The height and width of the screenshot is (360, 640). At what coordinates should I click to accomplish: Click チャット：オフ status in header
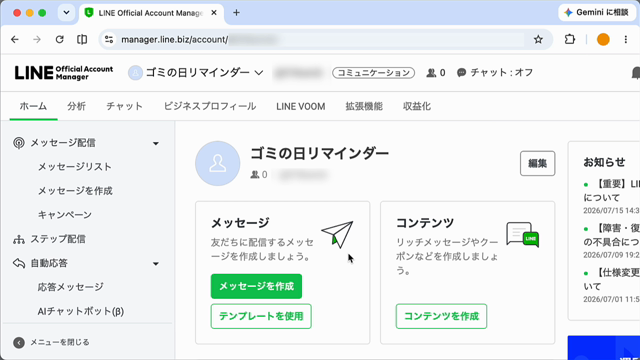(x=495, y=73)
